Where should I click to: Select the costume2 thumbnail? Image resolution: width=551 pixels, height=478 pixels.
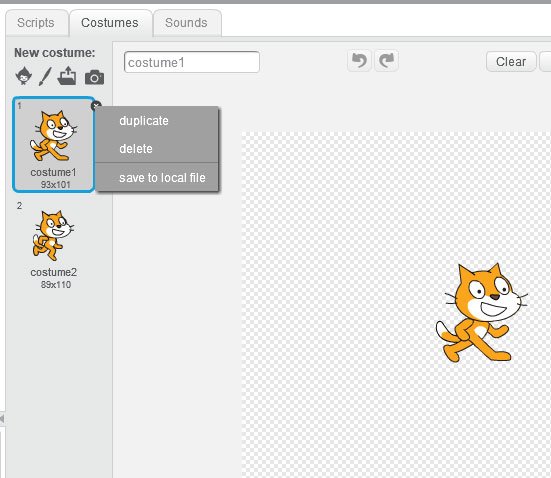click(x=54, y=244)
